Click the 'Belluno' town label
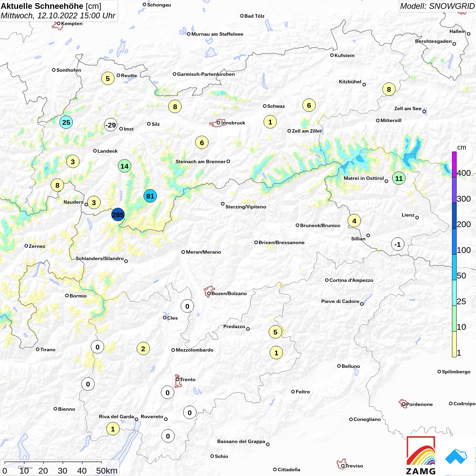 351,366
